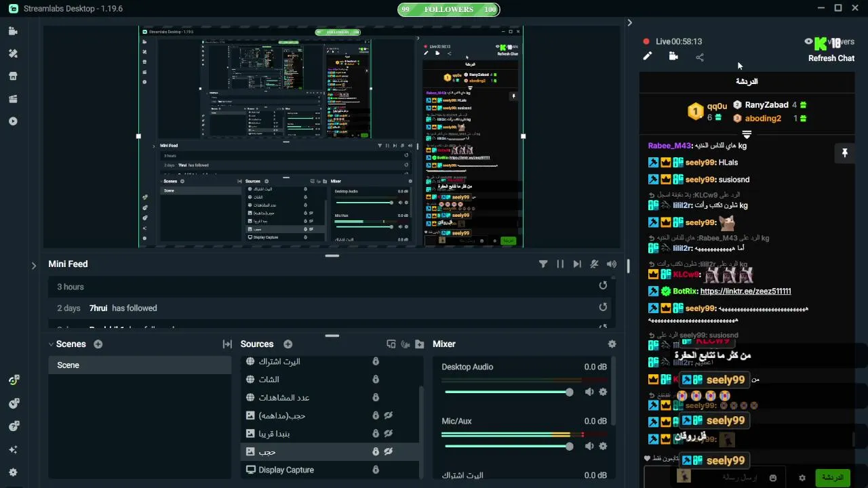Viewport: 868px width, 488px height.
Task: Mute Mic/Aux speaker icon
Action: pyautogui.click(x=589, y=446)
